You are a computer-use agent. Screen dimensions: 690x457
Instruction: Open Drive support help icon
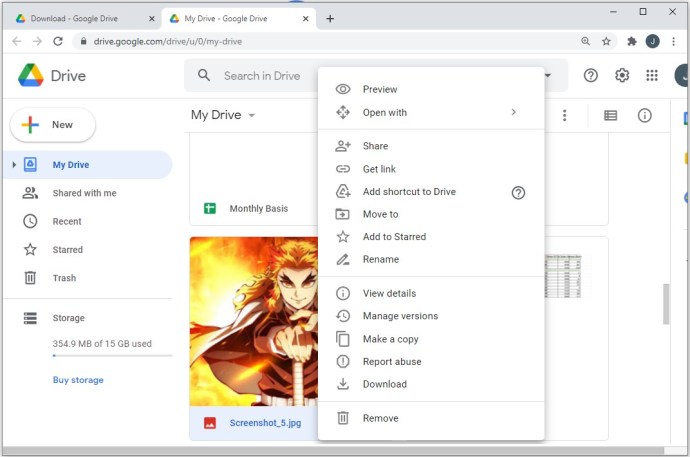tap(591, 76)
